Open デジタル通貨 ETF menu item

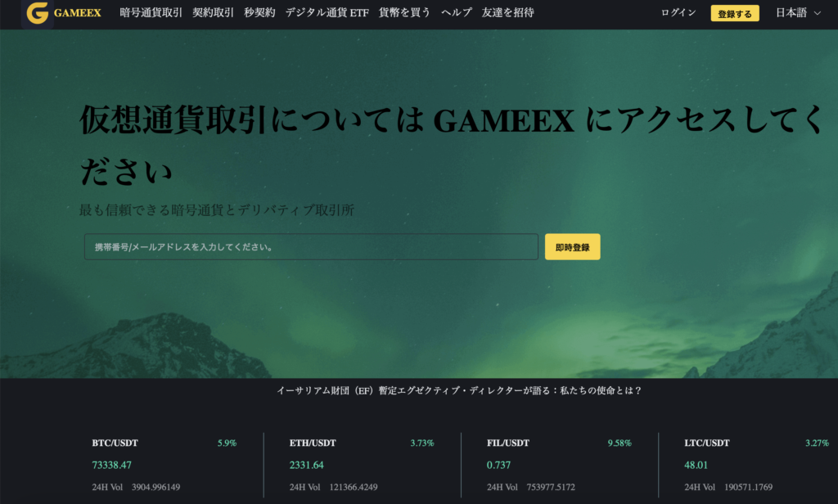pos(327,12)
